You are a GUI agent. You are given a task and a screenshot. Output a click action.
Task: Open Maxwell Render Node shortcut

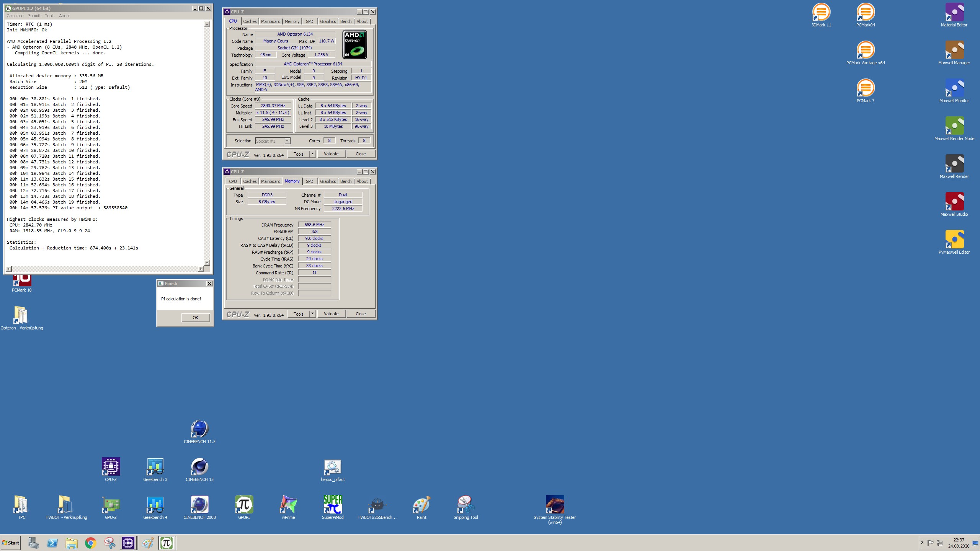pyautogui.click(x=954, y=129)
